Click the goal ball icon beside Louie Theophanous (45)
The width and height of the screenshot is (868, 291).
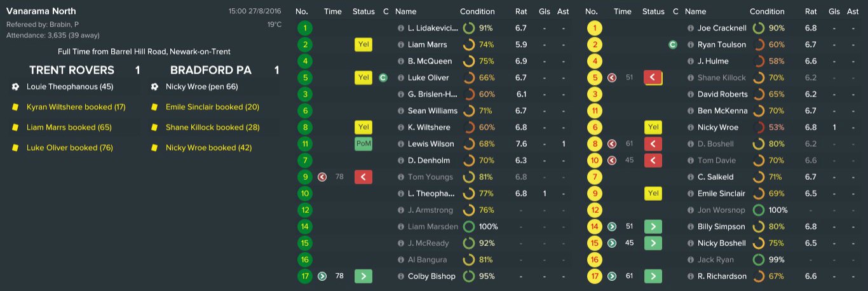(16, 86)
